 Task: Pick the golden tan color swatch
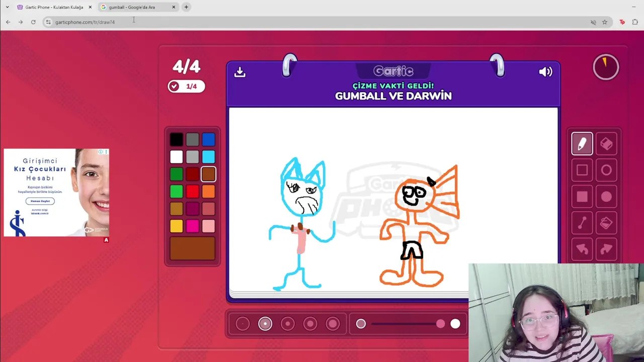click(177, 209)
